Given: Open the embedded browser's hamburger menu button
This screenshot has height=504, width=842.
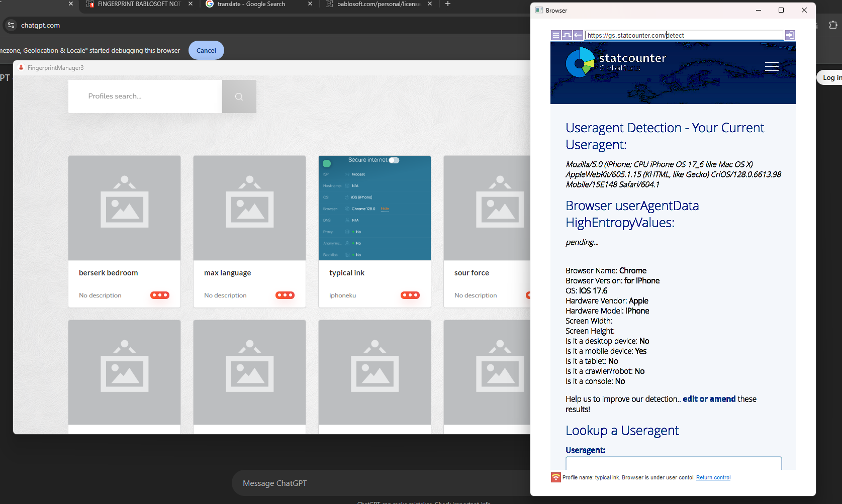Looking at the screenshot, I should (x=555, y=35).
